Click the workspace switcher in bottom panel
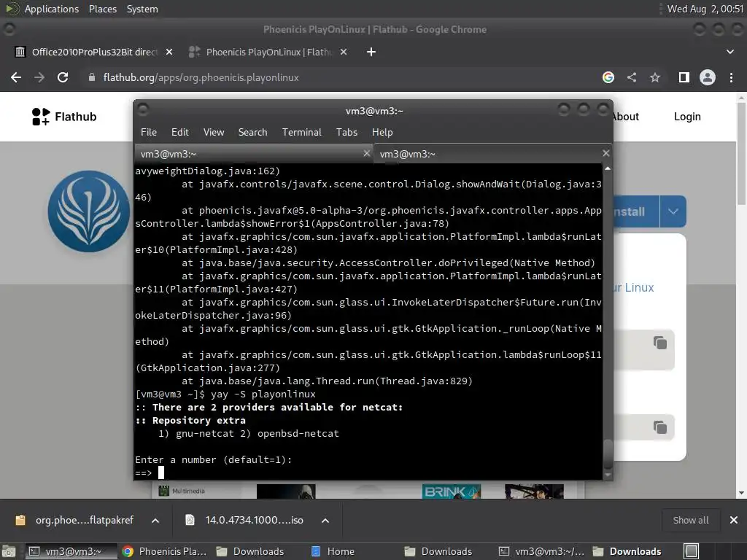 click(x=692, y=551)
